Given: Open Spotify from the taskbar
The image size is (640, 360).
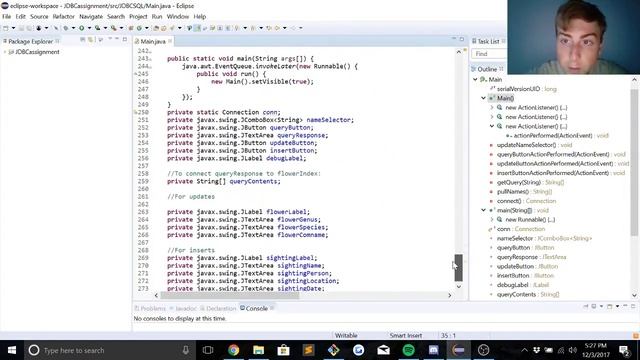Looking at the screenshot, I should pos(409,350).
